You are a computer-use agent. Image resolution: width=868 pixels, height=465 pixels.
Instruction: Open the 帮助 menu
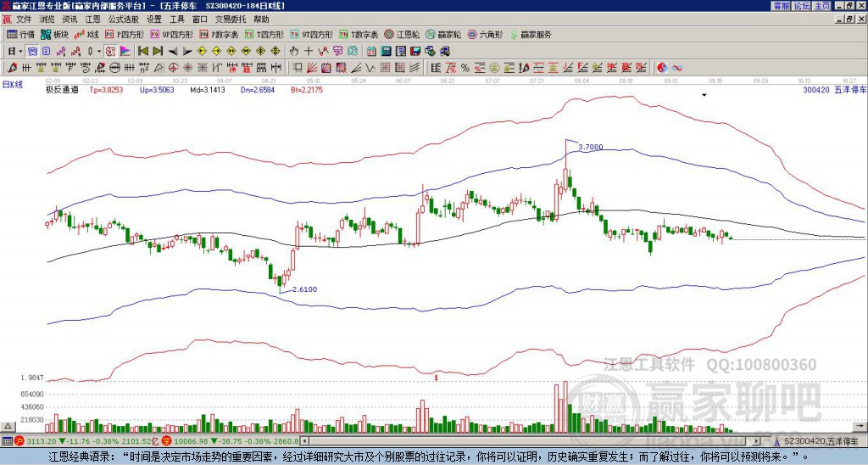(x=261, y=20)
